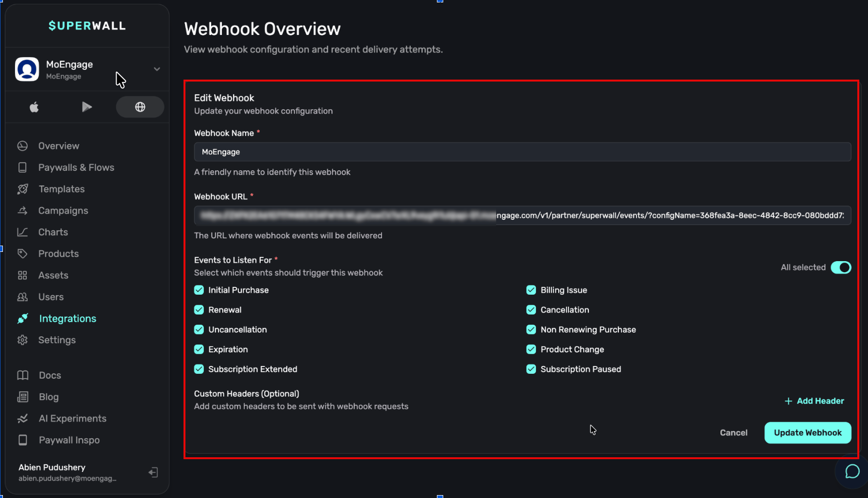Screen dimensions: 868x498
Task: Click the Campaigns sidebar icon
Action: [x=22, y=211]
